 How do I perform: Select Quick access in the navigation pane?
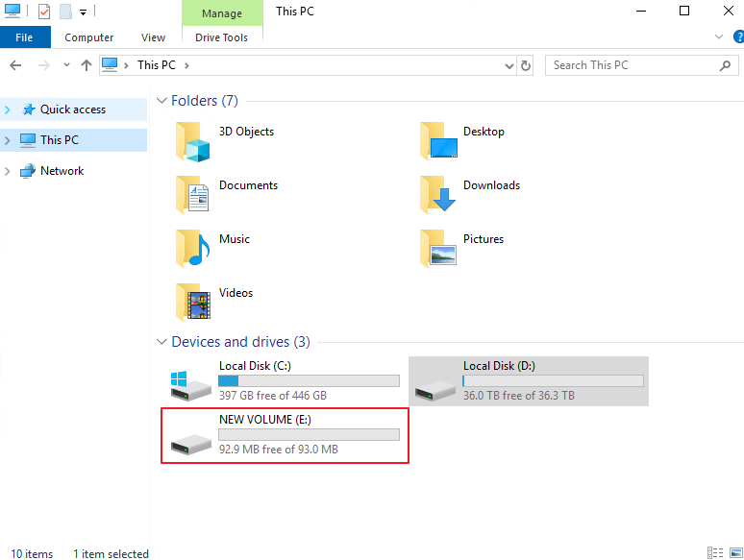[73, 110]
